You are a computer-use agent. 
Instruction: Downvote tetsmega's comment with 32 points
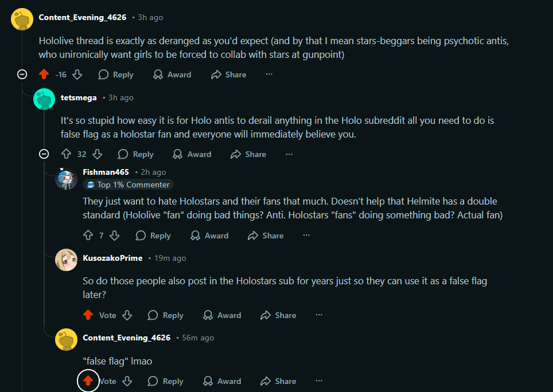98,154
